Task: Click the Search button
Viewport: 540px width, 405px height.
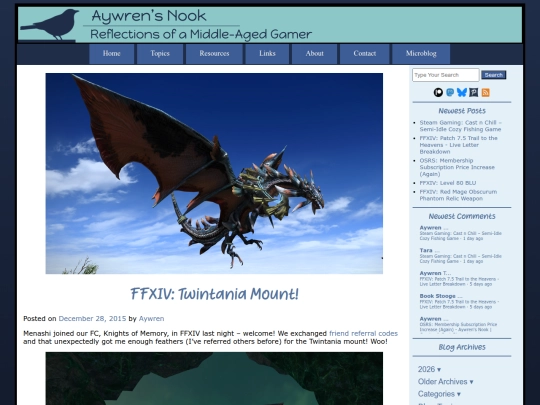Action: tap(494, 75)
